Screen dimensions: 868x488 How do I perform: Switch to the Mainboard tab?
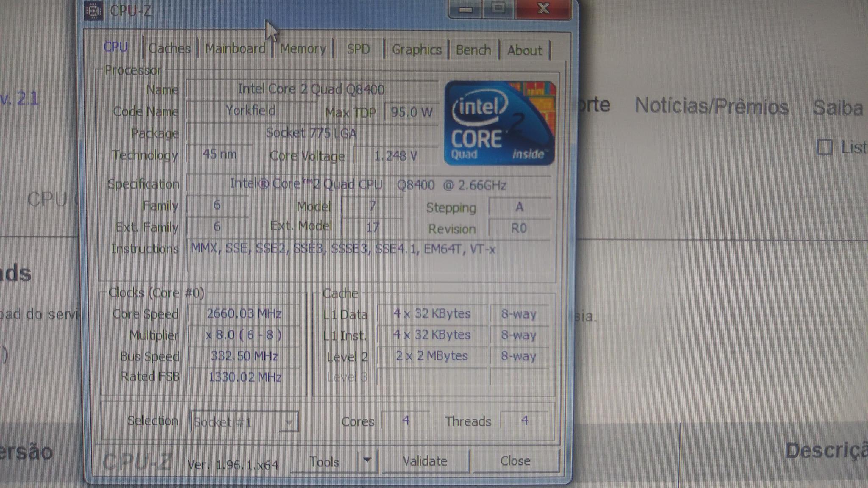(235, 48)
